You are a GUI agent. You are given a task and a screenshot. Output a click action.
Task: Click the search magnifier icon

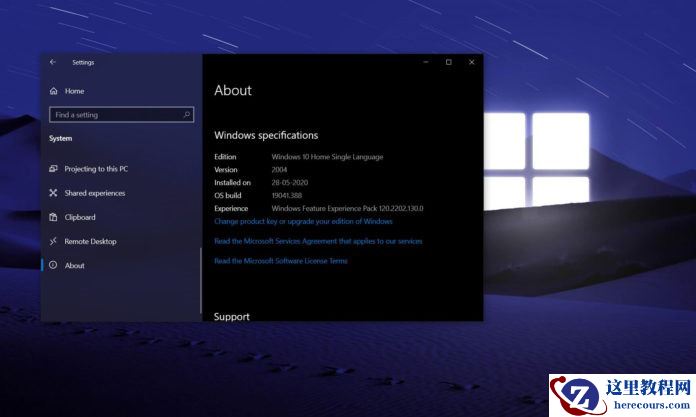[x=187, y=115]
